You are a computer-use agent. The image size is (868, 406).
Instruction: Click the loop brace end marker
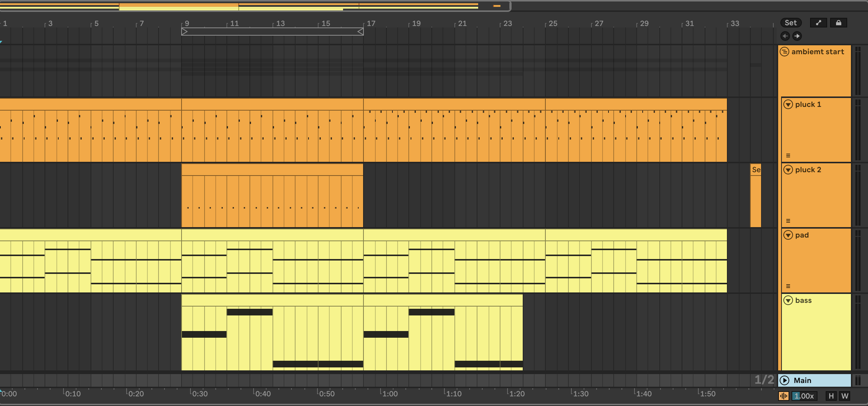360,32
